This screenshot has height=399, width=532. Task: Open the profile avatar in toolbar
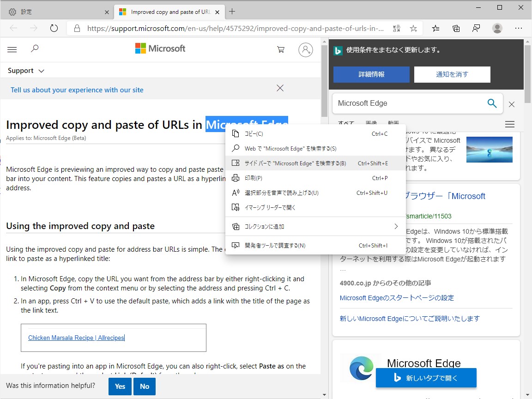[497, 29]
